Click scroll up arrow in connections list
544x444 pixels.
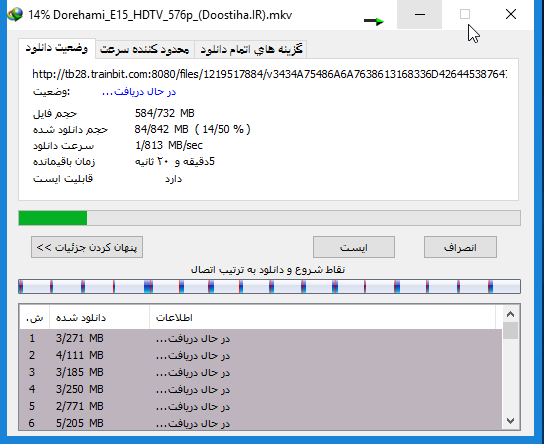(x=510, y=314)
